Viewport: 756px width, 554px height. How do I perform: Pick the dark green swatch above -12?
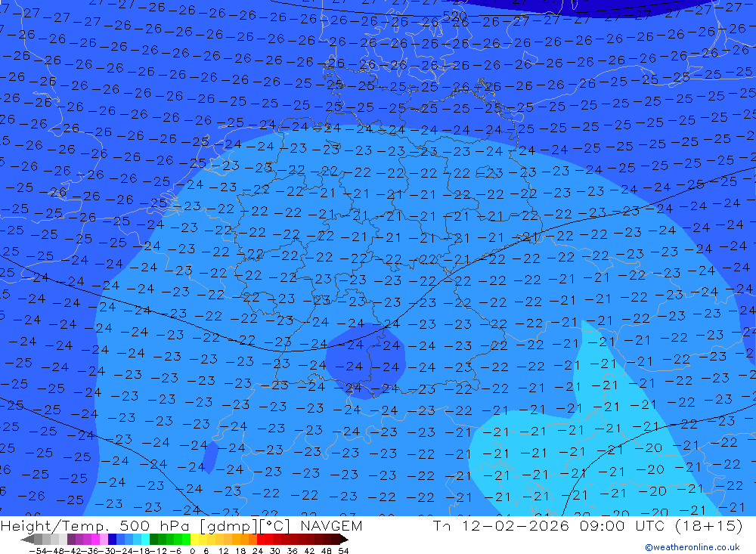(x=153, y=540)
